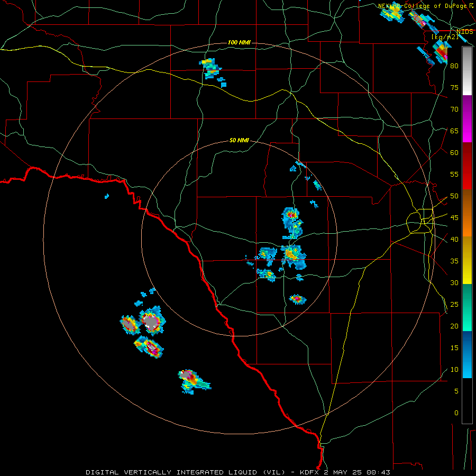This screenshot has width=476, height=476.
Task: Click the "30" value on the scale
Action: 454,283
